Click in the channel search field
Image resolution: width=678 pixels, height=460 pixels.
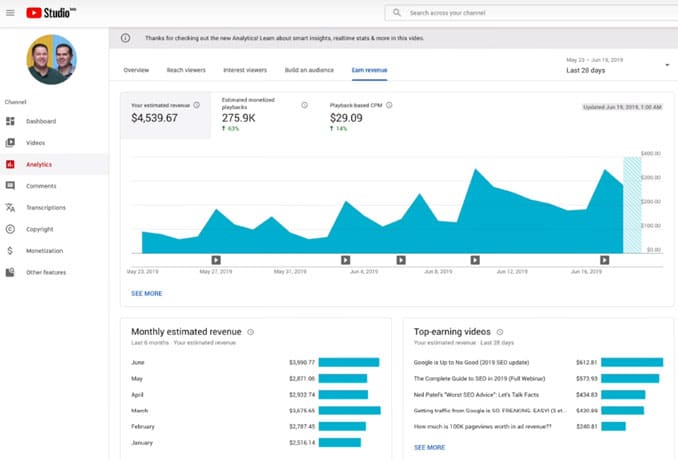(x=530, y=13)
